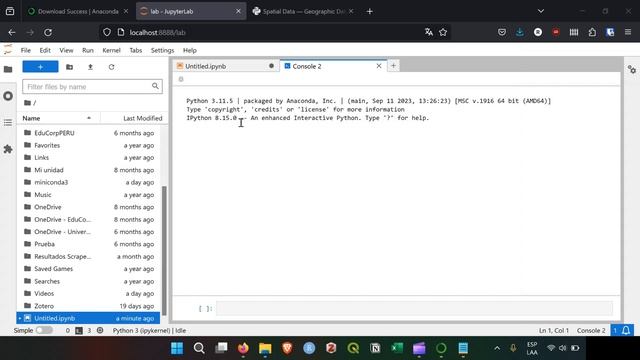The height and width of the screenshot is (360, 640).
Task: Open File Explorer from the taskbar
Action: (265, 348)
